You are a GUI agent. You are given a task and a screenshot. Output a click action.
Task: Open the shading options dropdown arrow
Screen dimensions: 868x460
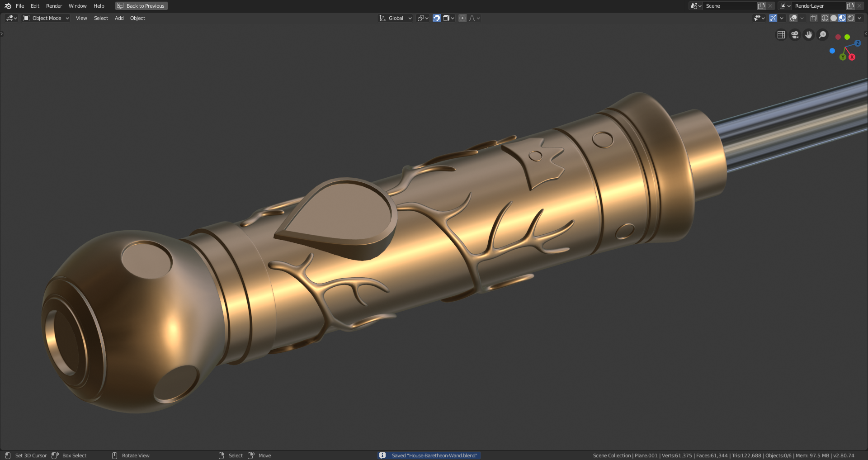coord(859,18)
